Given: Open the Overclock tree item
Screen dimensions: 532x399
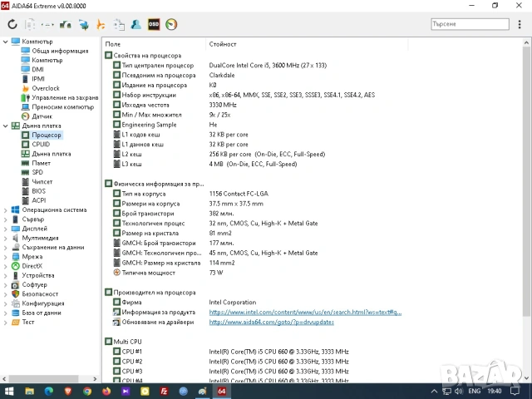Looking at the screenshot, I should click(46, 88).
